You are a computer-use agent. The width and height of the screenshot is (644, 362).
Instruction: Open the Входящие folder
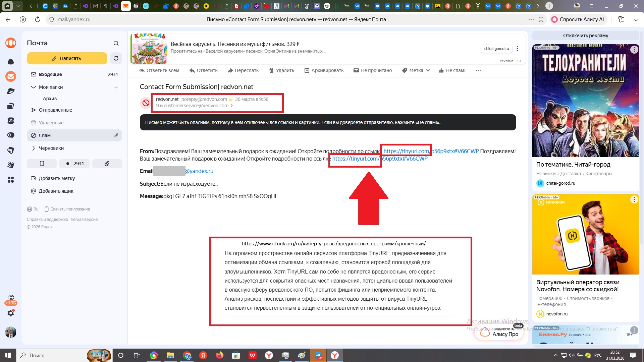tap(50, 74)
